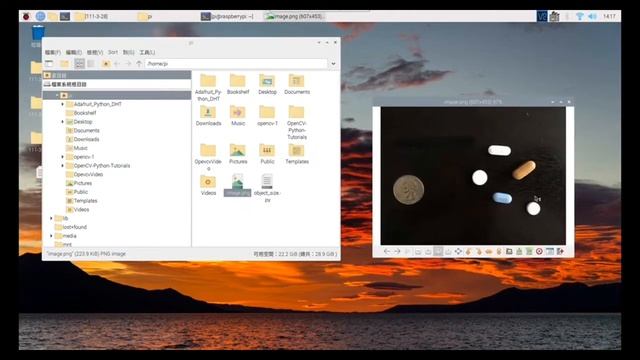Select lost+found in directory tree
This screenshot has height=360, width=640.
[75, 227]
